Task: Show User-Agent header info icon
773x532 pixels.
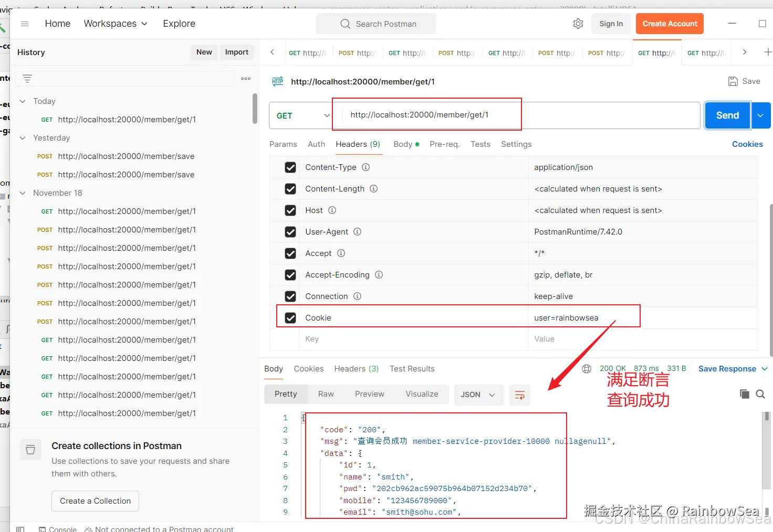Action: 358,232
